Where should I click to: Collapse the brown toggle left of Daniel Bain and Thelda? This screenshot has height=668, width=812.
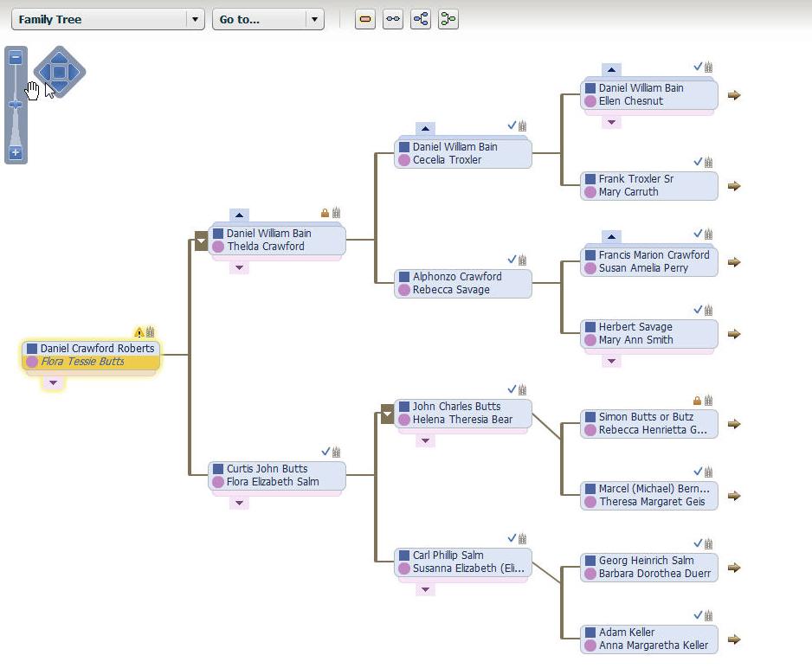click(x=201, y=241)
